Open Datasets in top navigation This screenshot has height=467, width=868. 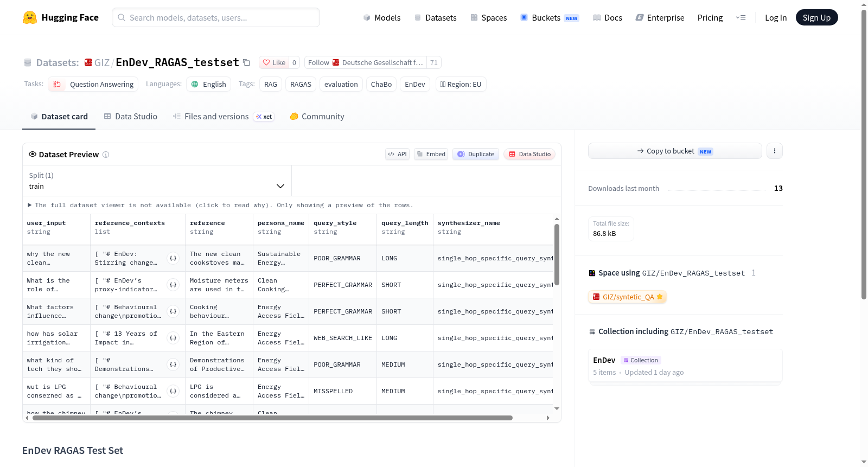click(435, 17)
